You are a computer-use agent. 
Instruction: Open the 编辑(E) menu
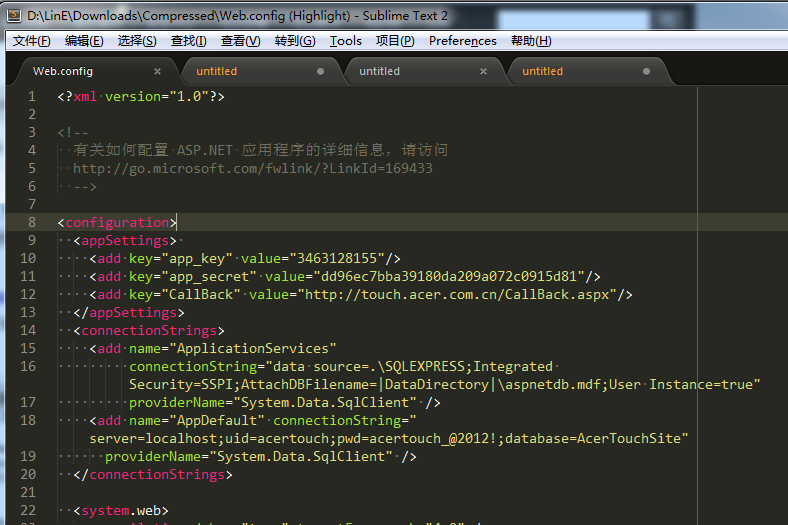[x=84, y=41]
